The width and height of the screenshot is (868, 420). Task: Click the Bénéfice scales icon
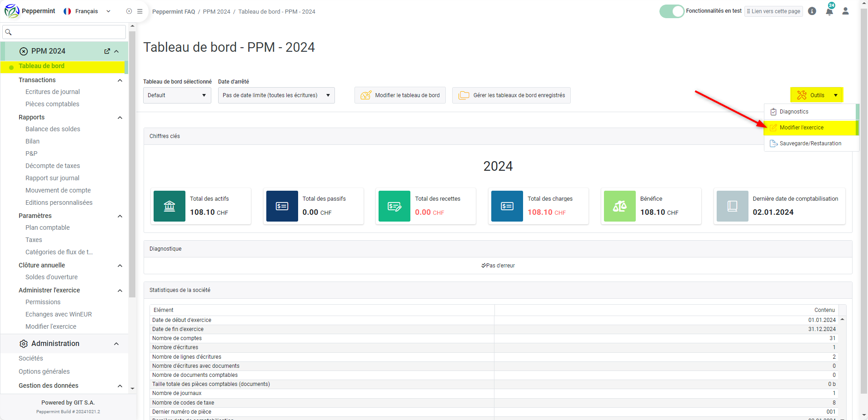tap(620, 206)
